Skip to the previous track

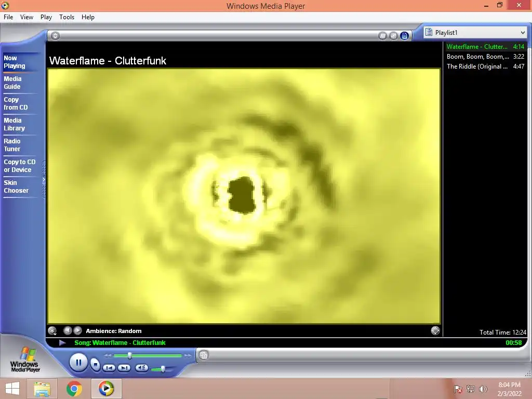(109, 368)
